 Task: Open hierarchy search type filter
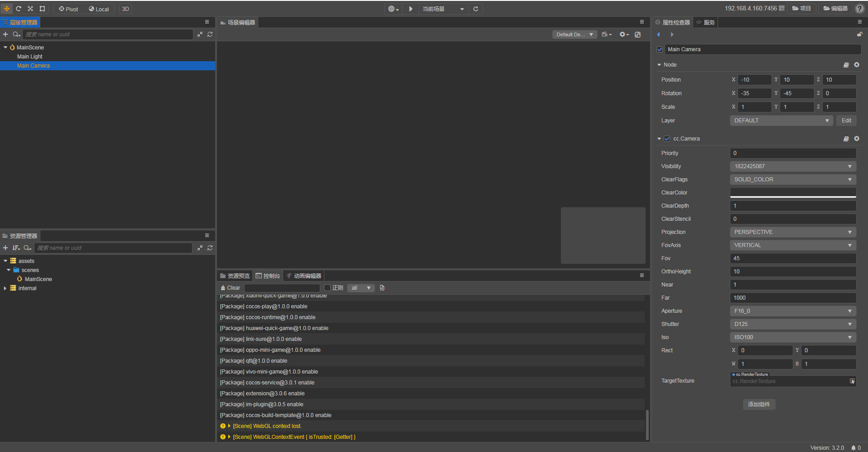click(x=16, y=34)
